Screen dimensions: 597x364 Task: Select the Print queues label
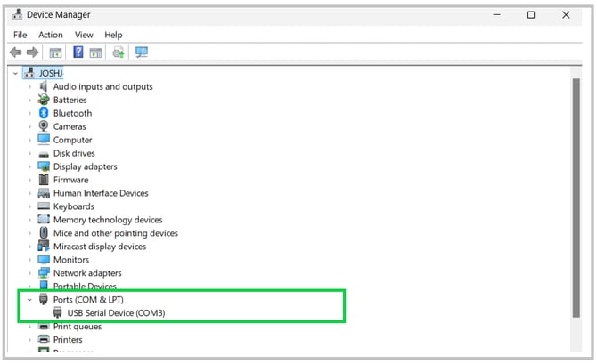[78, 327]
